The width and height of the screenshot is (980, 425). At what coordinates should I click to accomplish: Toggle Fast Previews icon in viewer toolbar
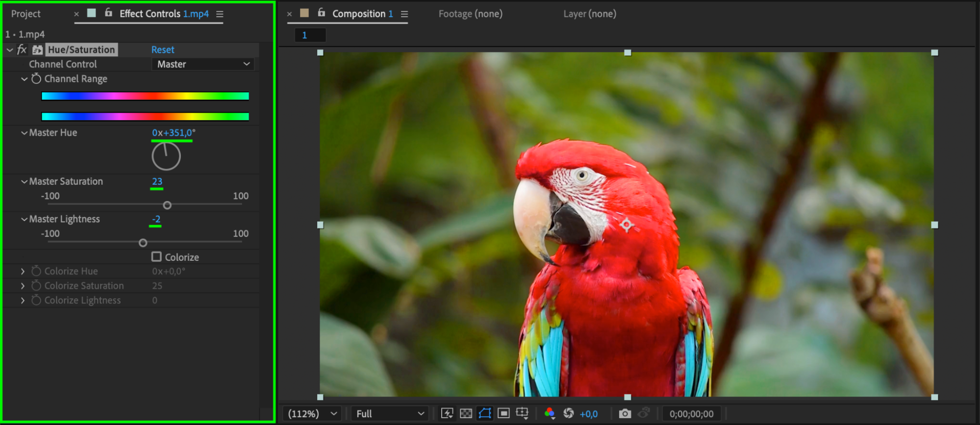point(447,413)
